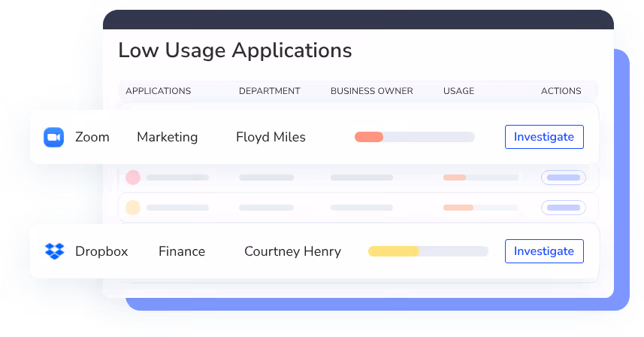Click the Marketing department cell

coord(167,137)
